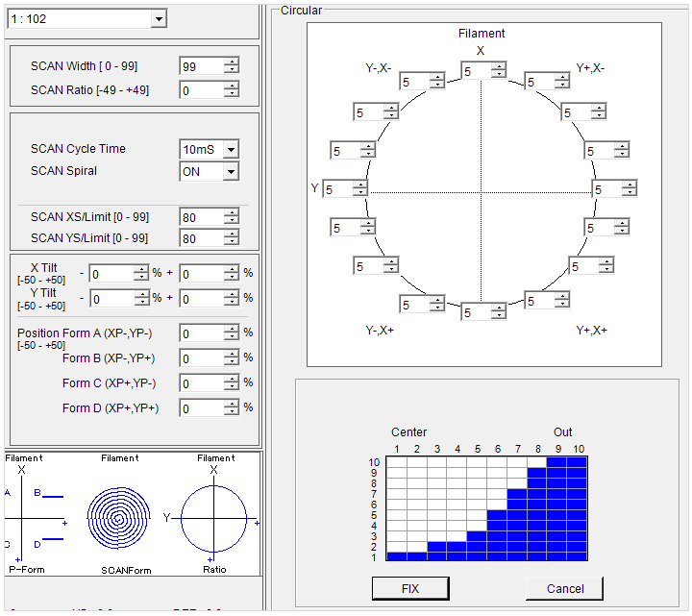
Task: Click the SCAN Width input field
Action: click(x=201, y=66)
